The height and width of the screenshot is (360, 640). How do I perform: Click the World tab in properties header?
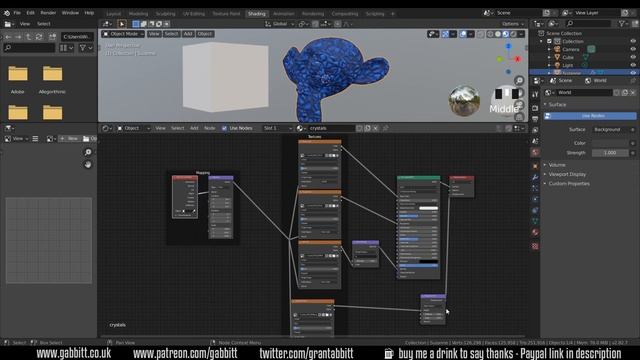coord(596,81)
